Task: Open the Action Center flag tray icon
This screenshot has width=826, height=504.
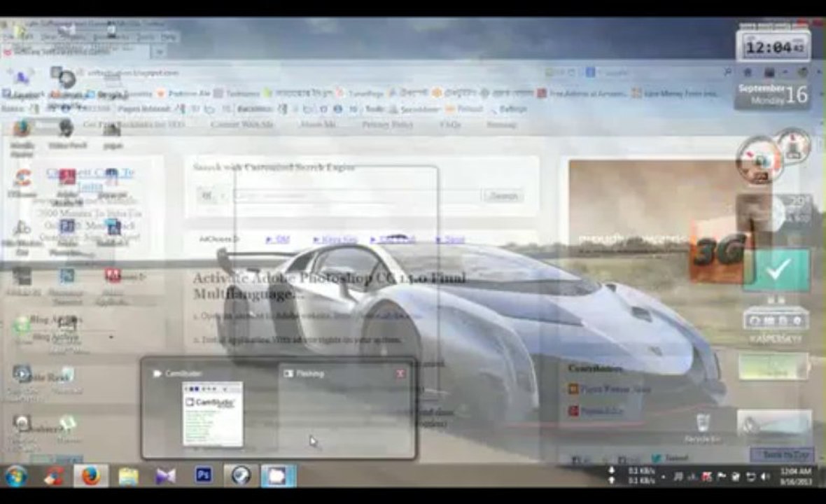Action: (722, 477)
